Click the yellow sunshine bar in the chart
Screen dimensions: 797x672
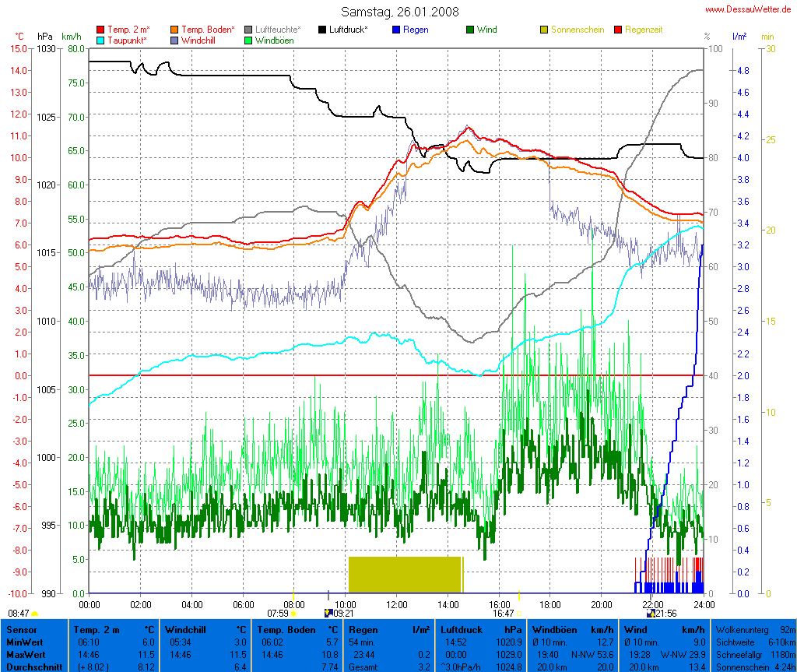[405, 575]
